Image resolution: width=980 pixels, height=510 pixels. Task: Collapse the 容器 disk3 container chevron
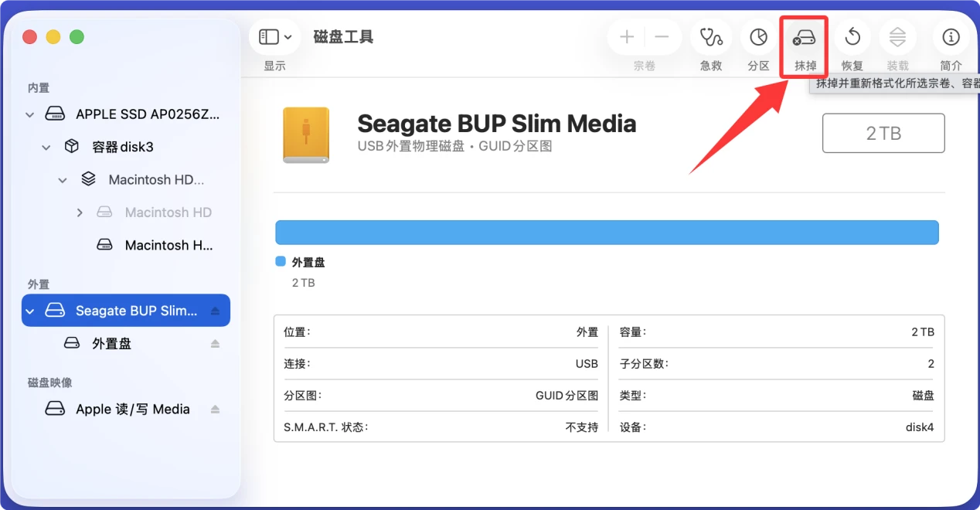(x=46, y=147)
